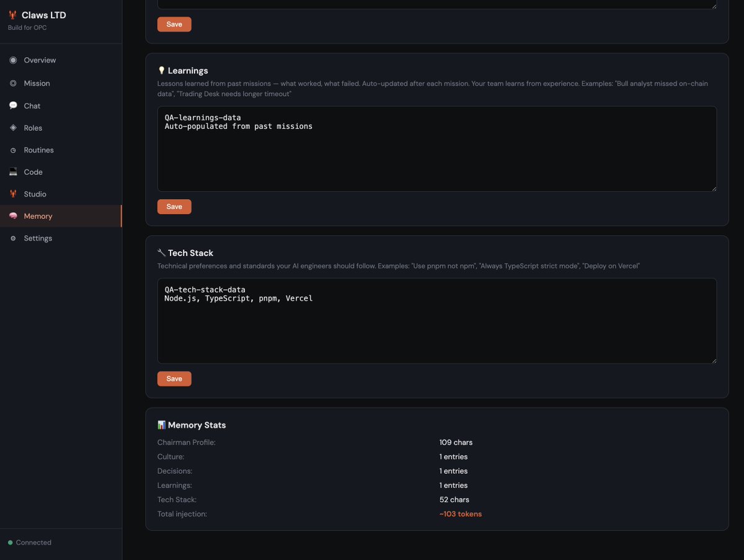Open Routines from the sidebar

[61, 150]
